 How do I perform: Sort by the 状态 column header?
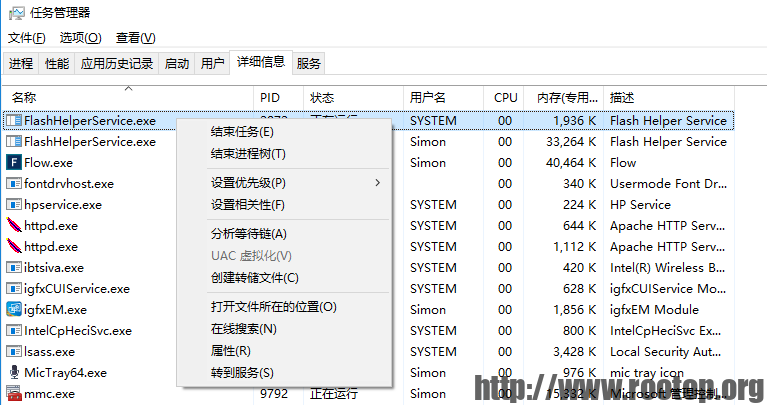pyautogui.click(x=353, y=97)
